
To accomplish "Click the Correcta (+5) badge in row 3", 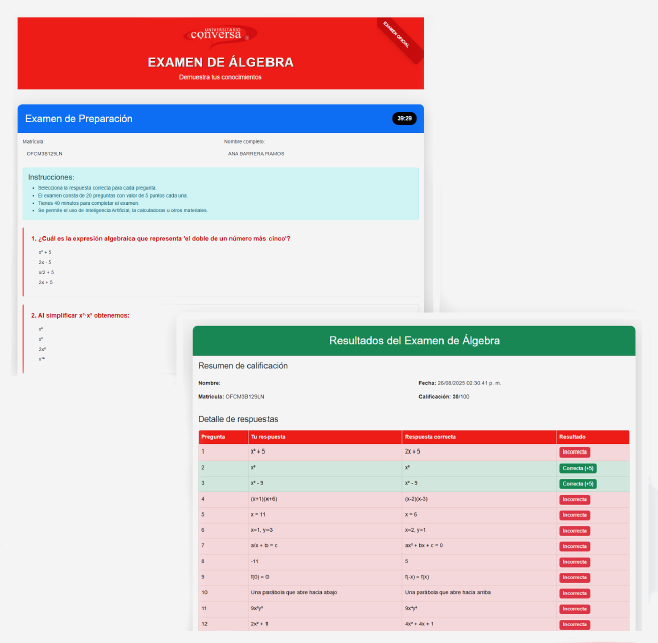I will [577, 483].
